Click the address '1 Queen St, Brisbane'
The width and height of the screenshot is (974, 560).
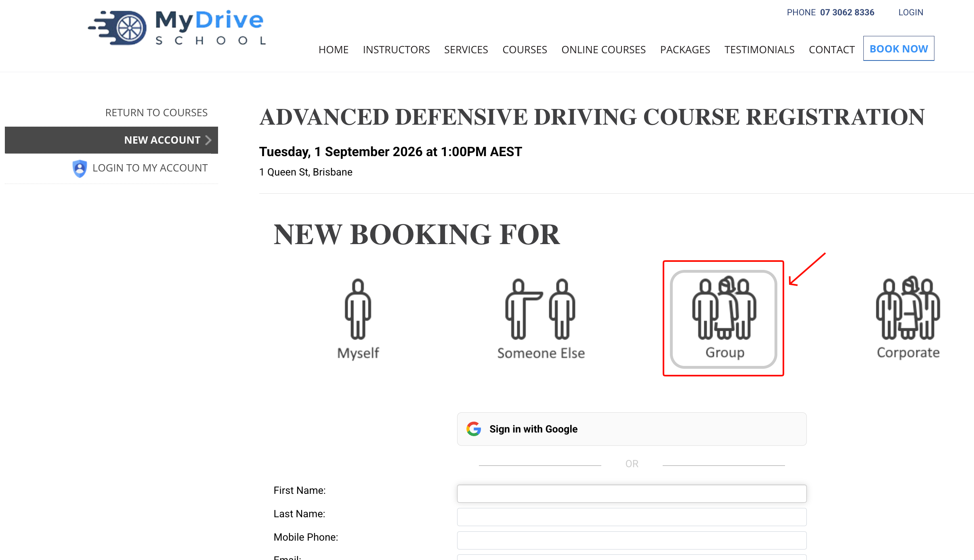pos(306,172)
